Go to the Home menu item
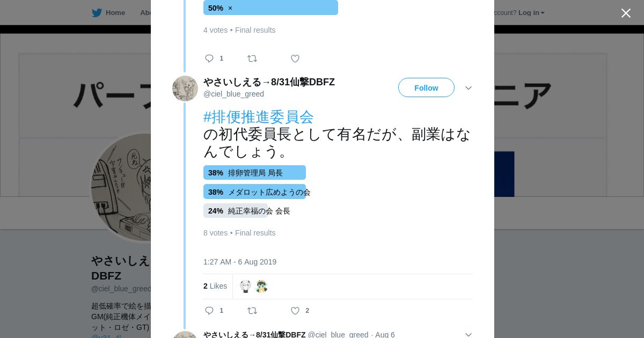 pyautogui.click(x=115, y=13)
